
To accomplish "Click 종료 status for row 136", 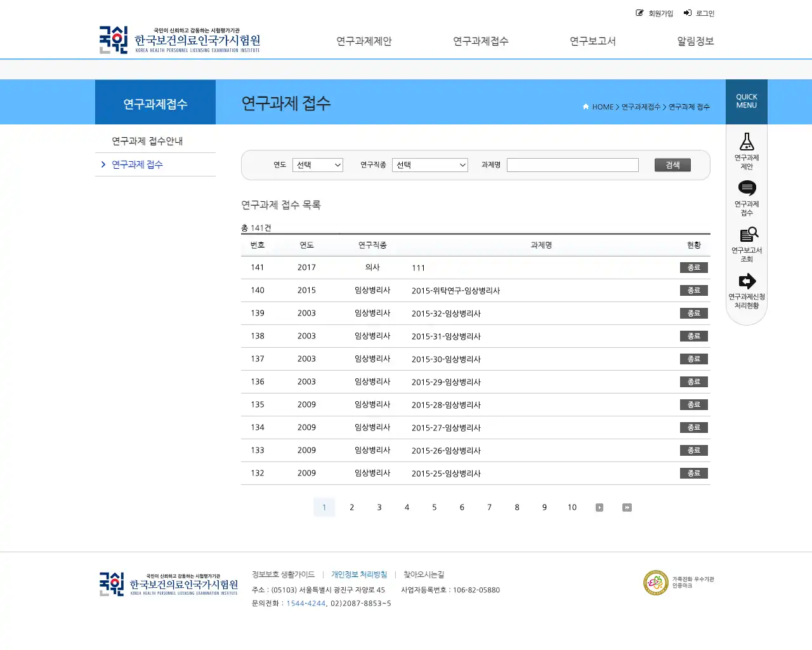I will click(694, 381).
